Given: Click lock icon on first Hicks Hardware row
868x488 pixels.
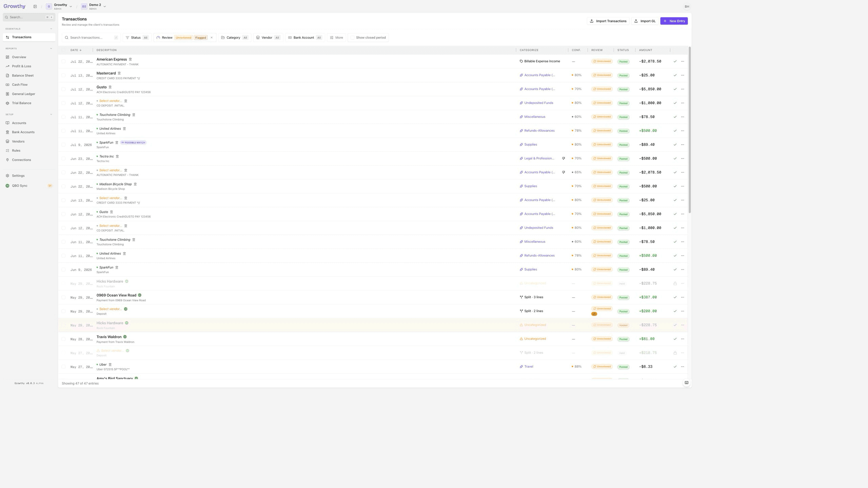Looking at the screenshot, I should (675, 283).
